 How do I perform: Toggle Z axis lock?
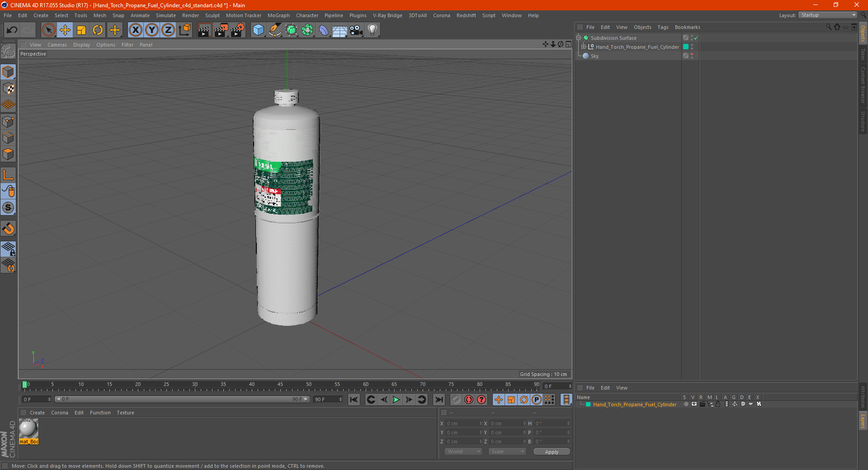pyautogui.click(x=168, y=30)
